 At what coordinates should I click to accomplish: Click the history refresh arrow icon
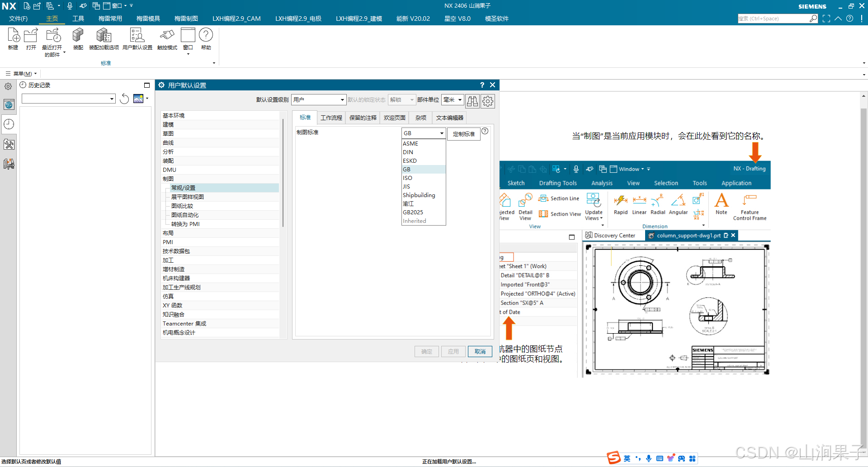click(x=124, y=99)
